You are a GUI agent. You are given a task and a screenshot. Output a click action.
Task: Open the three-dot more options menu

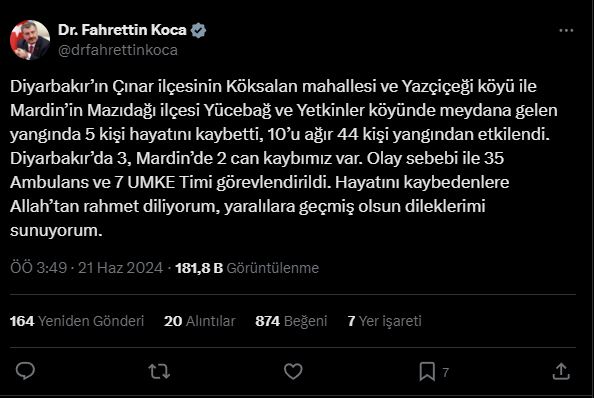coord(566,30)
